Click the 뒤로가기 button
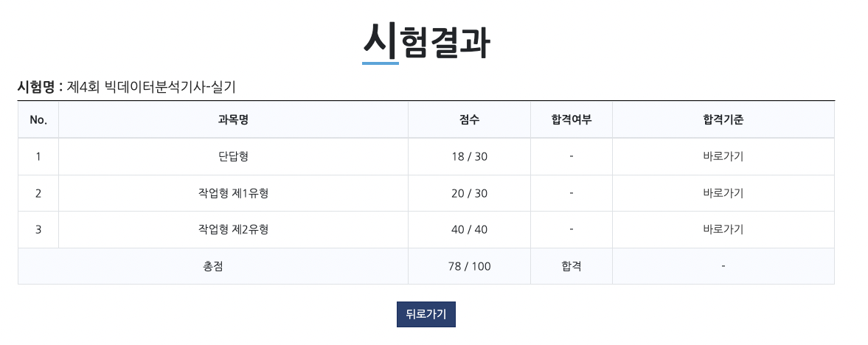Image resolution: width=868 pixels, height=345 pixels. click(426, 315)
